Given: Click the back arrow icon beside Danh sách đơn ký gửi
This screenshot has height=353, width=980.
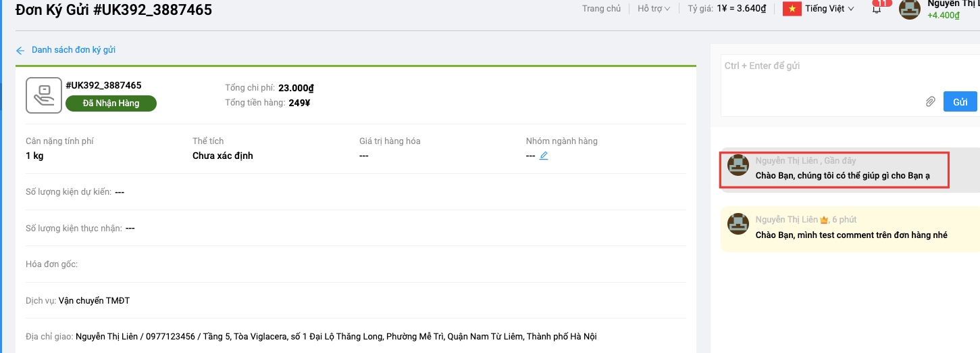Looking at the screenshot, I should click(x=20, y=51).
